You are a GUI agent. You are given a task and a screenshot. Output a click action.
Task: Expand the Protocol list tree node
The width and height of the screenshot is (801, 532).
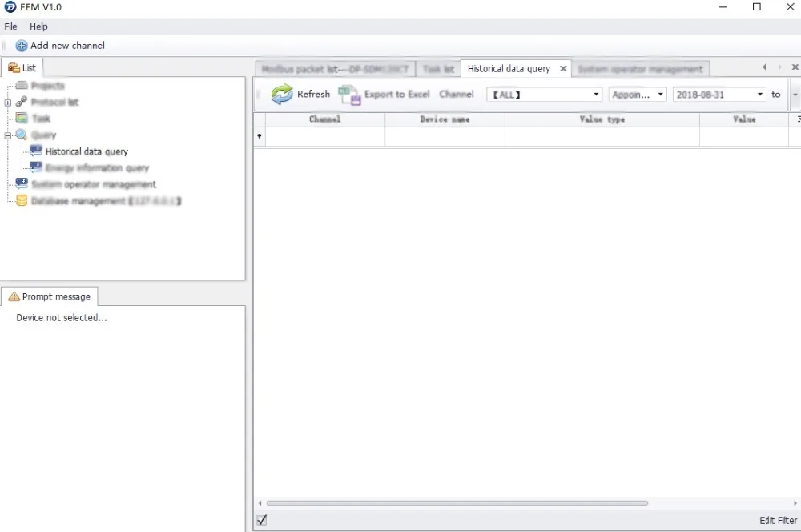[8, 103]
